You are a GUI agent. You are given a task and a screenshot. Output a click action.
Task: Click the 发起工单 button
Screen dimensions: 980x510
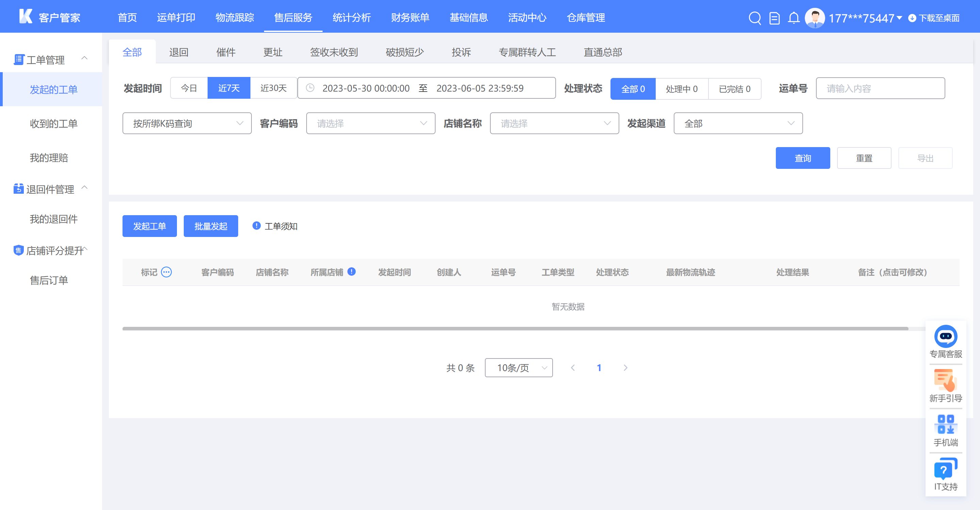coord(149,226)
